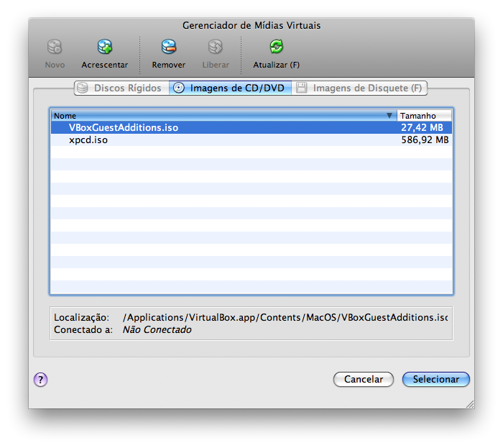Switch to Discos Rígidos tab
503x448 pixels.
pos(121,88)
